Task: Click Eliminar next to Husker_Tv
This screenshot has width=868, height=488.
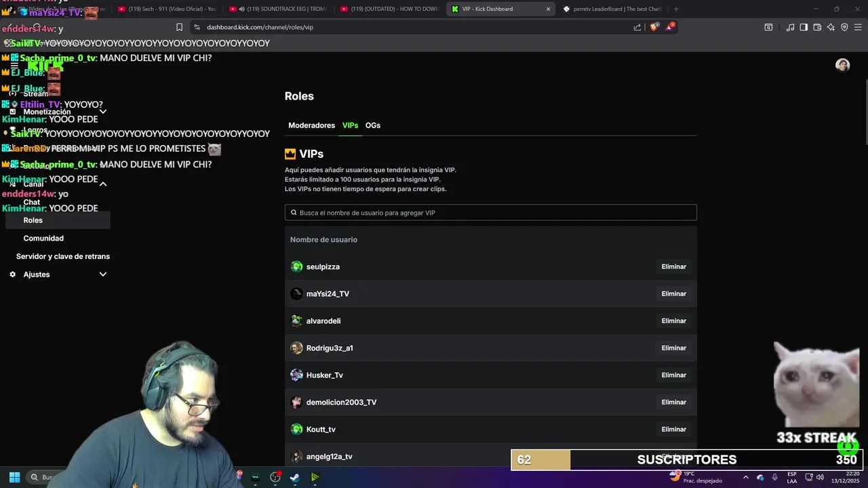Action: (x=673, y=375)
